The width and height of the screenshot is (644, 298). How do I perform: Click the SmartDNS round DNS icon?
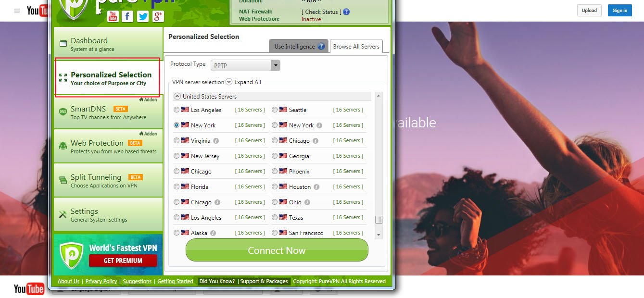(63, 112)
